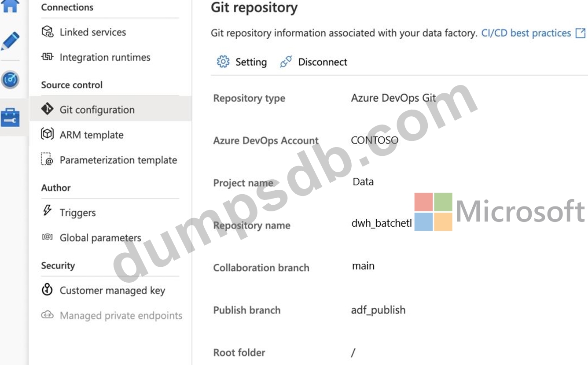Viewport: 588px width, 365px height.
Task: Click the Setting gear icon
Action: (x=223, y=62)
